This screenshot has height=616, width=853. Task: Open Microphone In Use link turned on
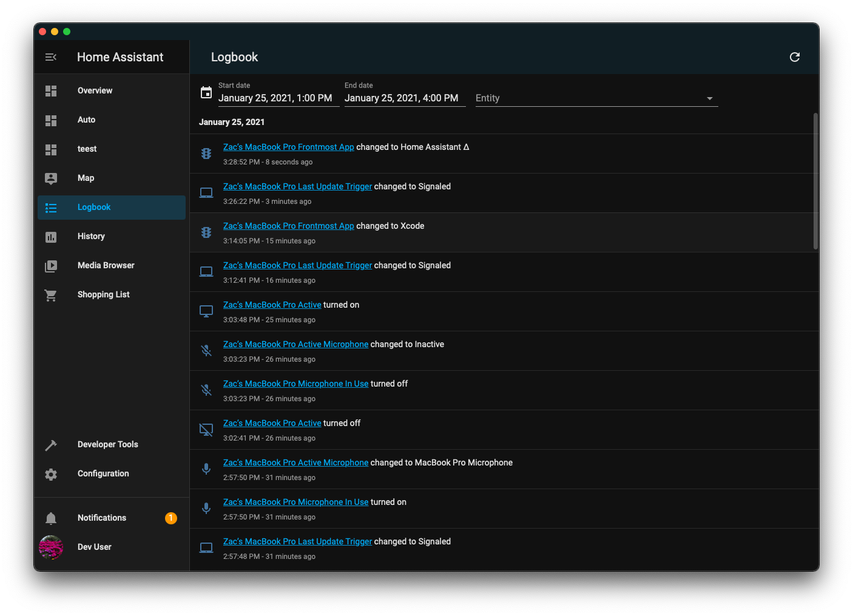point(295,502)
